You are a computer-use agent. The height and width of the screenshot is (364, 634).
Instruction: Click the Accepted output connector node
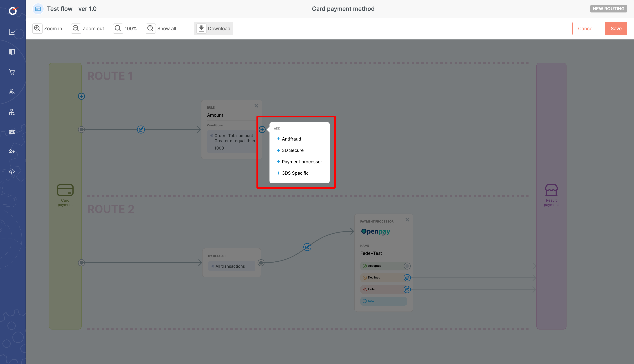pyautogui.click(x=407, y=266)
